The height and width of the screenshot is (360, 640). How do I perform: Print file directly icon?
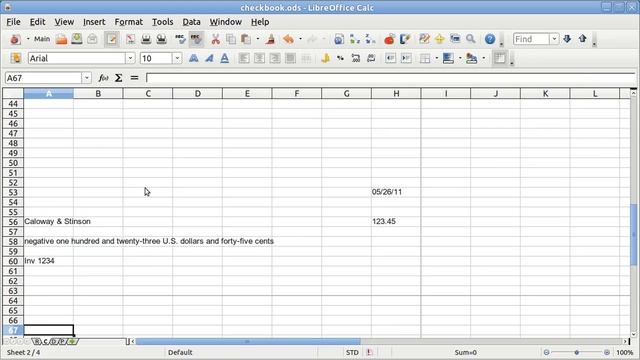coord(146,39)
